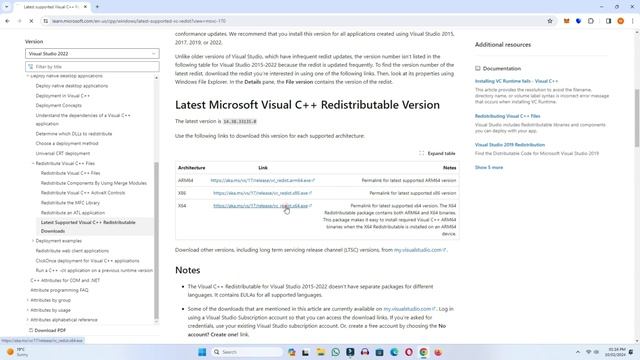Open Microsoft Edge from taskbar
This screenshot has width=640, height=360.
coord(394,352)
